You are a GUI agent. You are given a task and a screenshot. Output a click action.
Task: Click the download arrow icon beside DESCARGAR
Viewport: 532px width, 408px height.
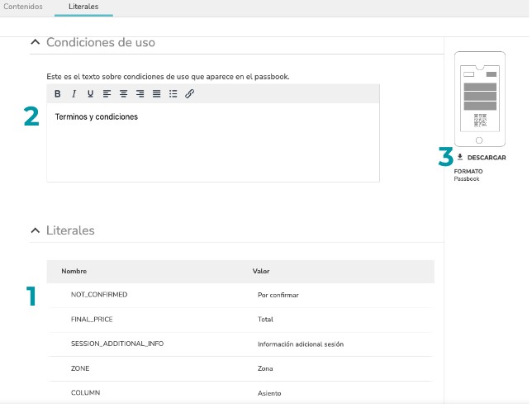pos(460,157)
